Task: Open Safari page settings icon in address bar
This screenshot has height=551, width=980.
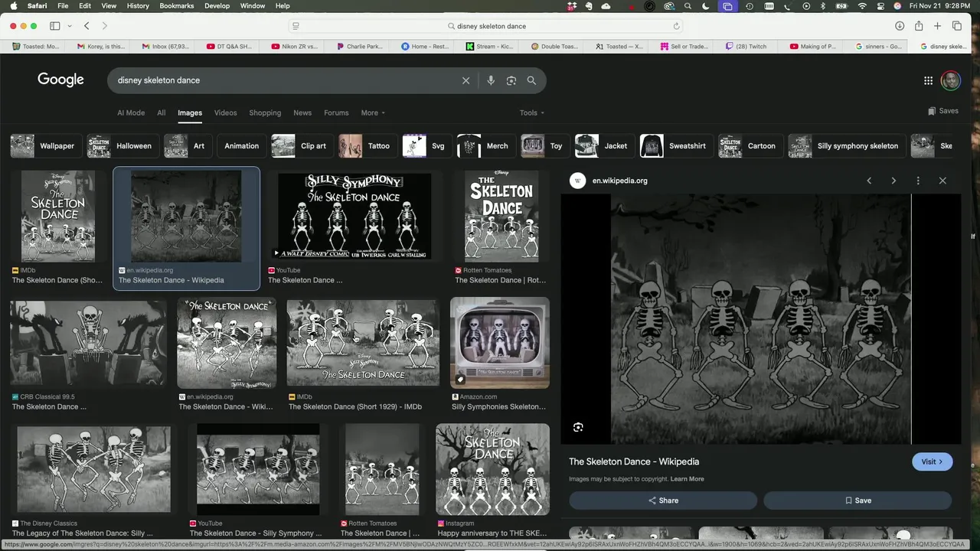Action: point(296,26)
